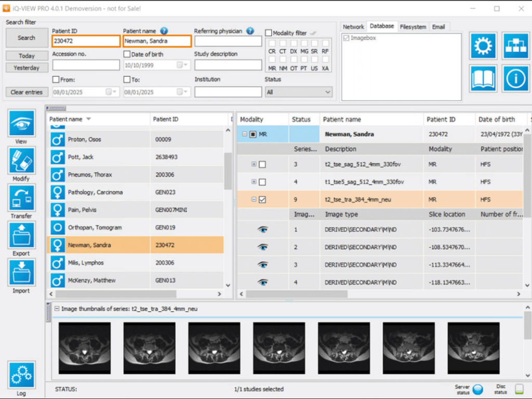This screenshot has width=532, height=399.
Task: Click the Export folder icon
Action: (21, 235)
